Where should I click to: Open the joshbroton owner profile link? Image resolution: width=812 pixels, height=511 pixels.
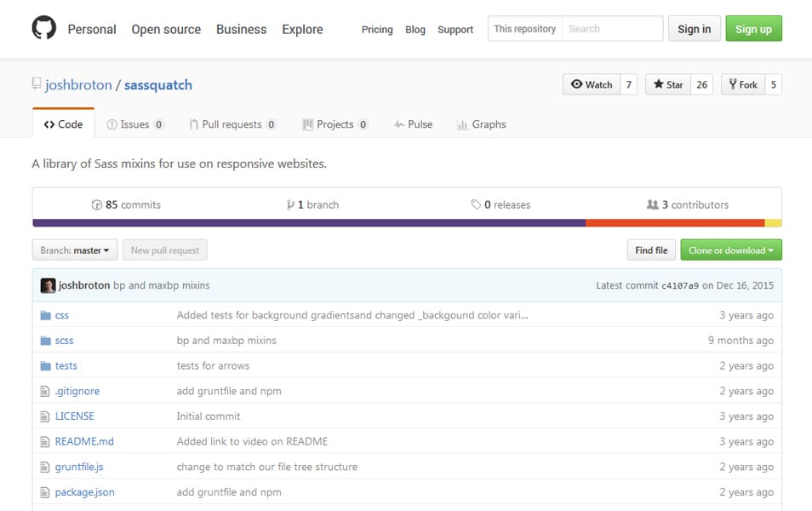78,85
